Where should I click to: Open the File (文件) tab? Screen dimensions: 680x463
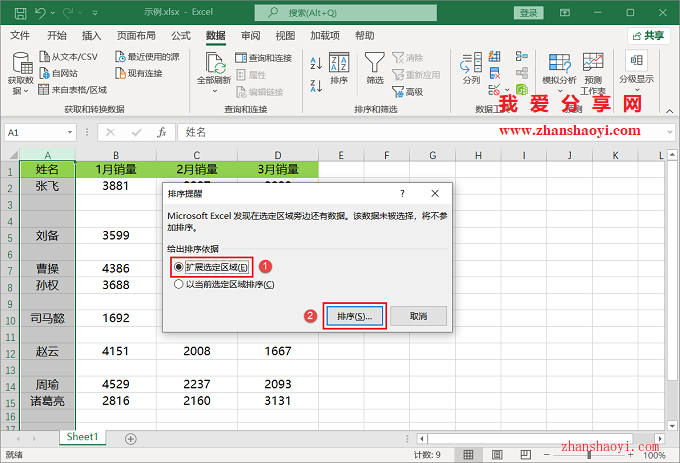coord(20,36)
